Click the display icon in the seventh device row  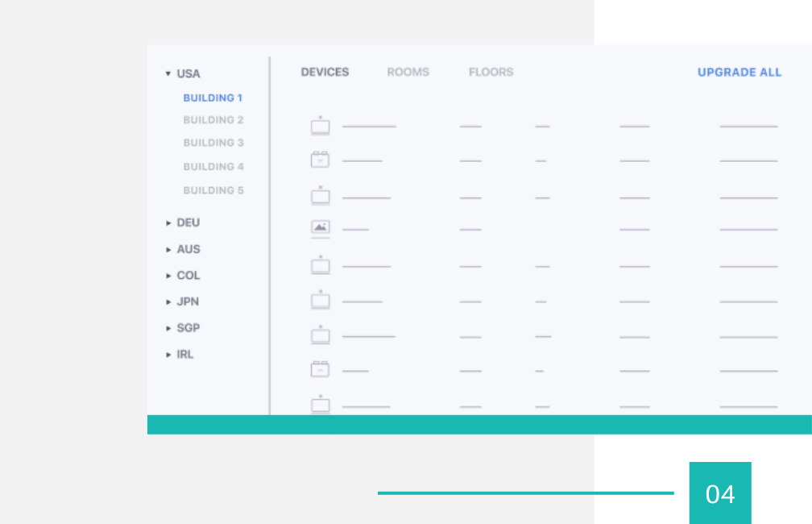coord(321,335)
